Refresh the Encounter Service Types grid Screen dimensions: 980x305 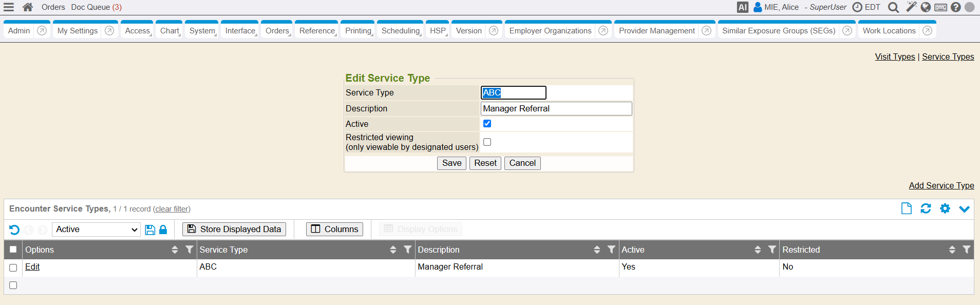(x=926, y=208)
